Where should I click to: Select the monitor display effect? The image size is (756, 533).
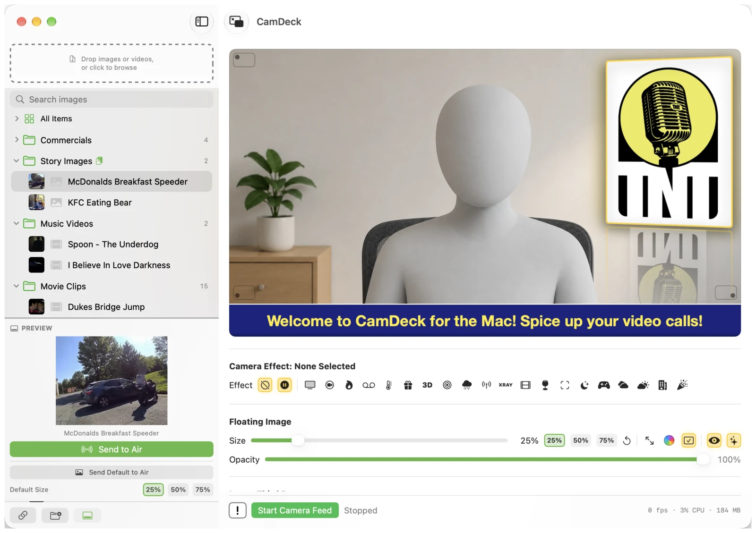(310, 385)
